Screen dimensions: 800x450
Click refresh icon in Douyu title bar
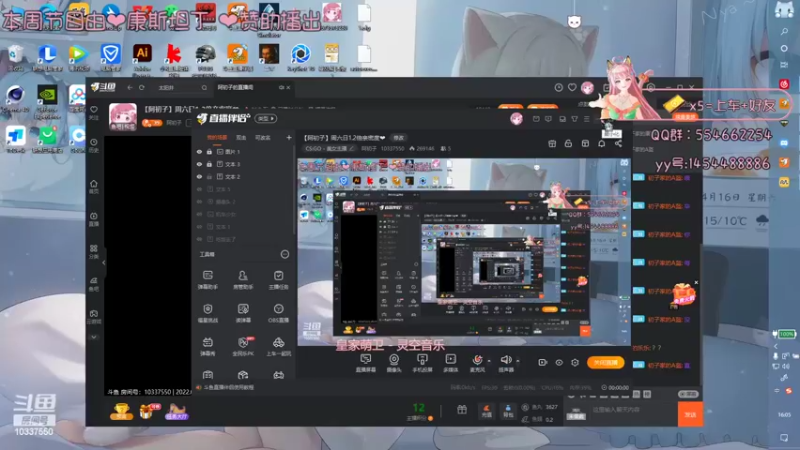coord(142,88)
